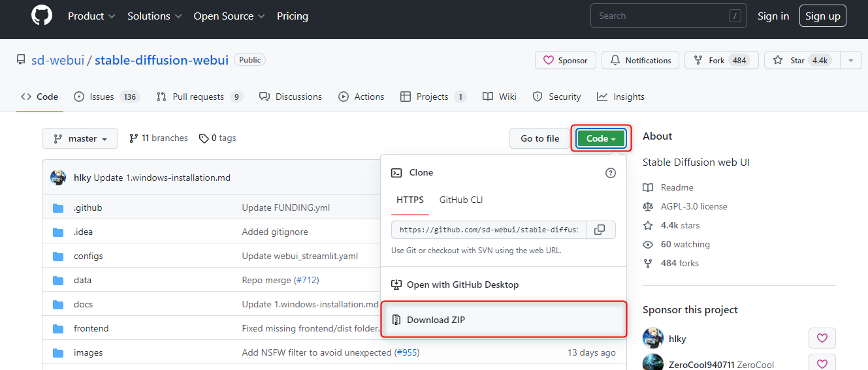Image resolution: width=868 pixels, height=370 pixels.
Task: Expand the green Code dropdown
Action: click(601, 138)
